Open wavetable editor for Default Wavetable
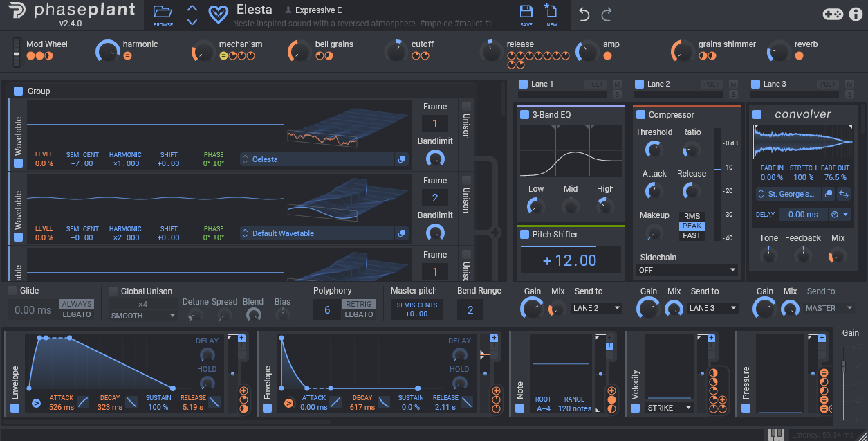 [401, 233]
